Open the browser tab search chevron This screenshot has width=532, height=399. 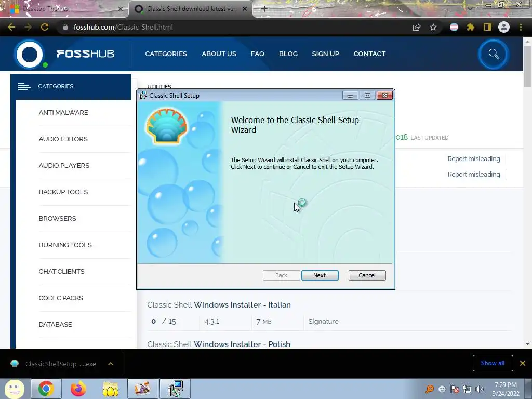(x=470, y=9)
